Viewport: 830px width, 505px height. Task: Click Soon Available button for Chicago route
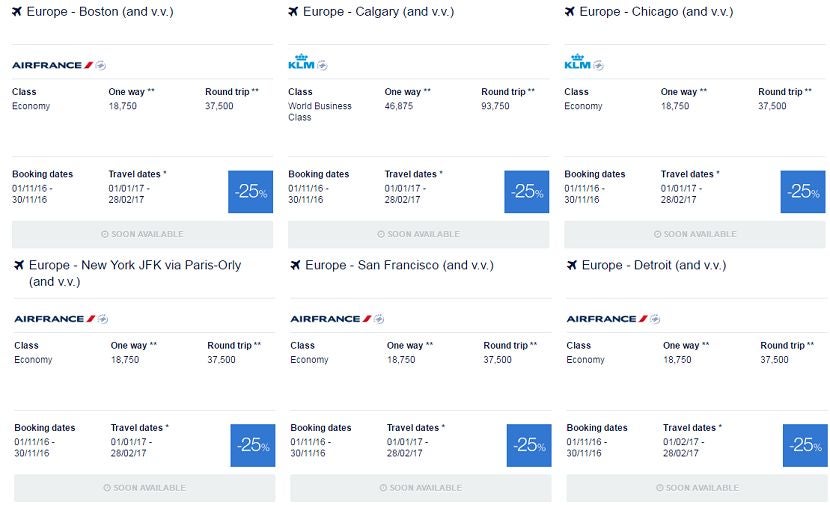695,234
